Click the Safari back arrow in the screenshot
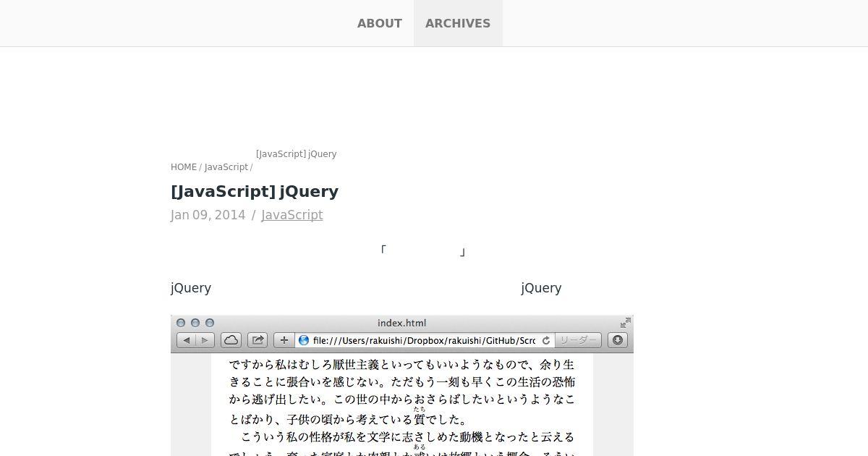 pos(187,340)
